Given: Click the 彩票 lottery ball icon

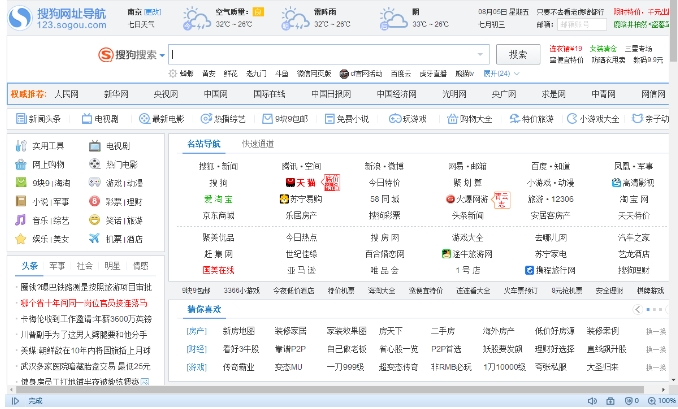Looking at the screenshot, I should 94,201.
